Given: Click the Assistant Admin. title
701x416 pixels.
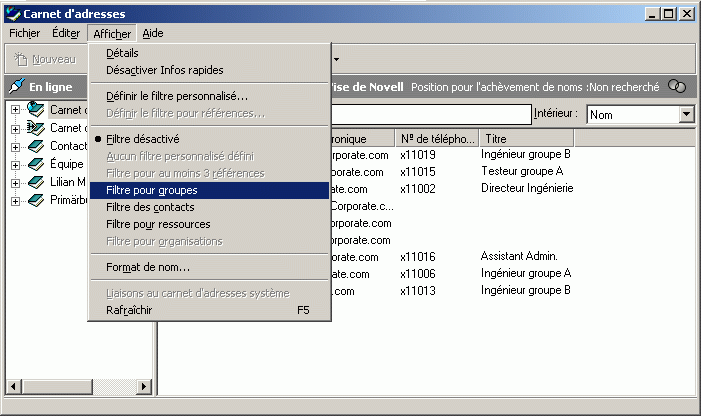Looking at the screenshot, I should [519, 256].
